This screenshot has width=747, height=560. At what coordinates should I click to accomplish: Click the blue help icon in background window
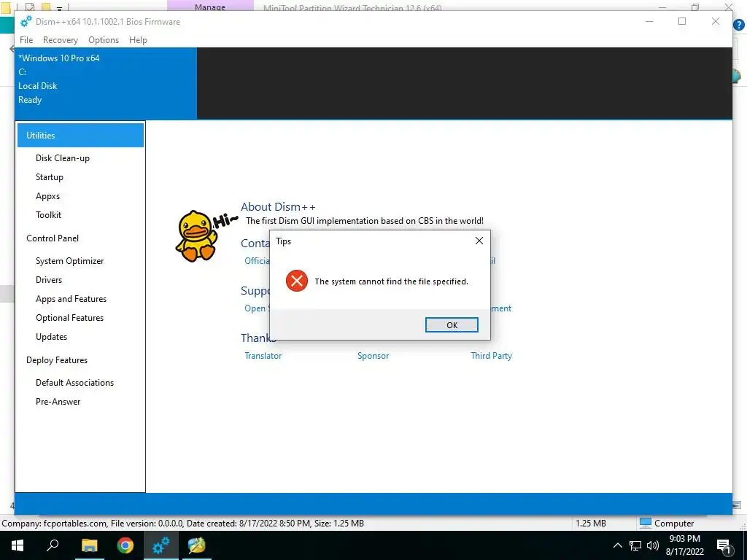click(x=739, y=25)
